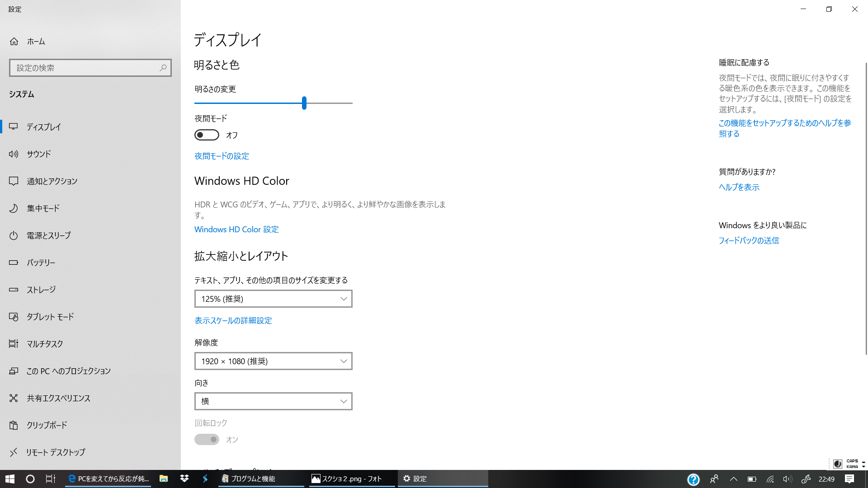Expand the 125% scale dropdown

point(273,299)
